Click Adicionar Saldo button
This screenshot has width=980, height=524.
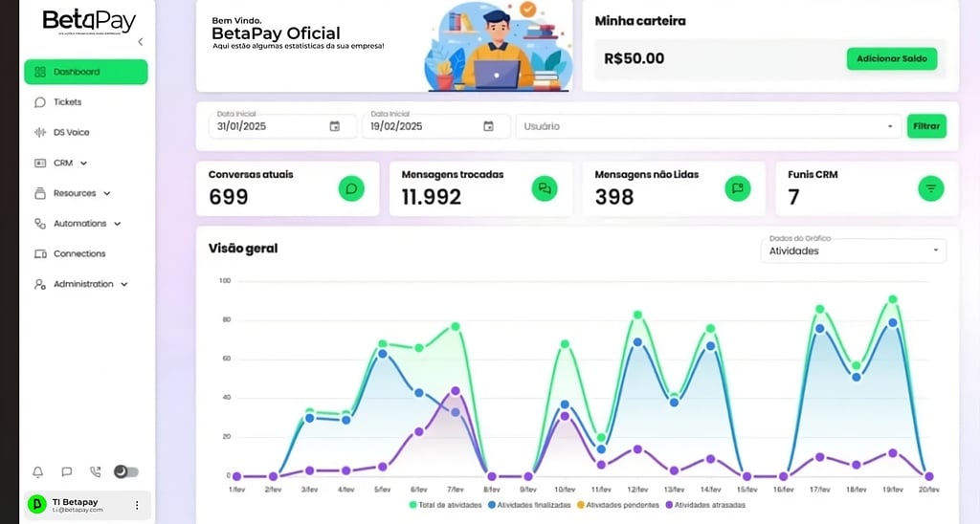click(x=892, y=58)
